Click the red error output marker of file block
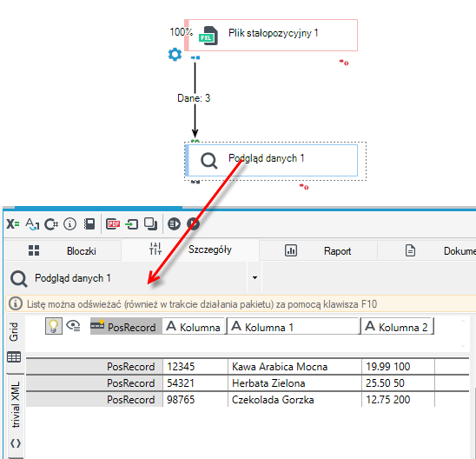The height and width of the screenshot is (459, 476). point(344,63)
